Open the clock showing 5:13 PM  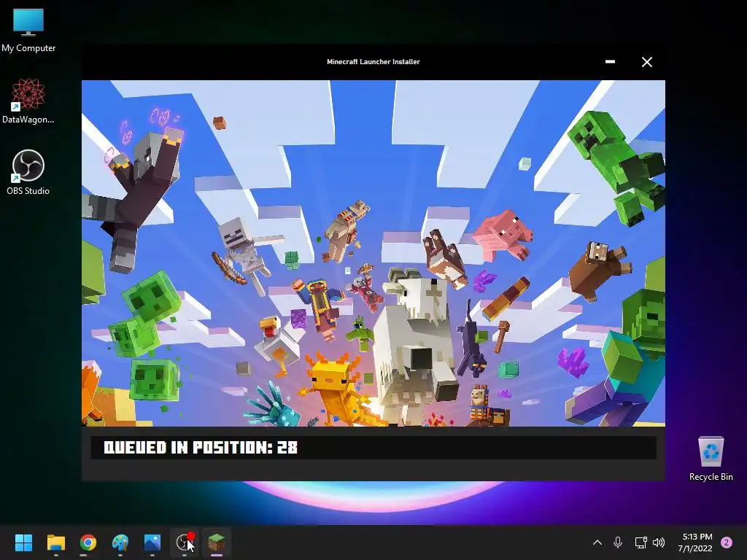click(x=694, y=542)
